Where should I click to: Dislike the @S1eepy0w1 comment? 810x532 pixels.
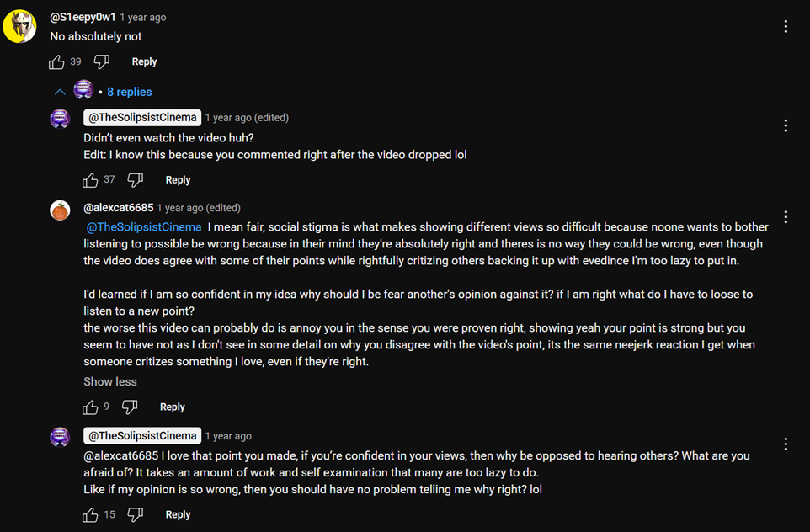pos(101,62)
